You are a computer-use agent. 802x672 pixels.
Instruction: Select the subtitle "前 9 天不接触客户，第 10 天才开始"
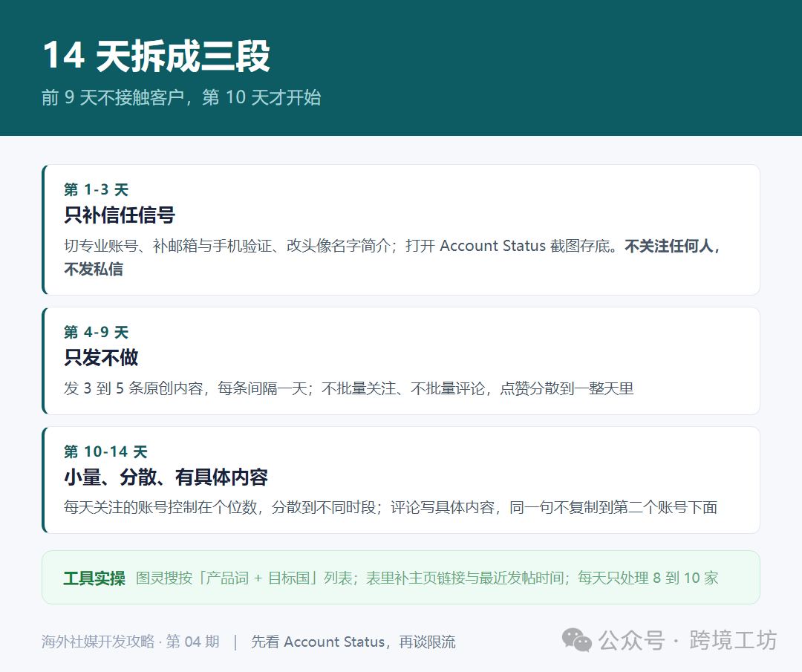[x=181, y=97]
